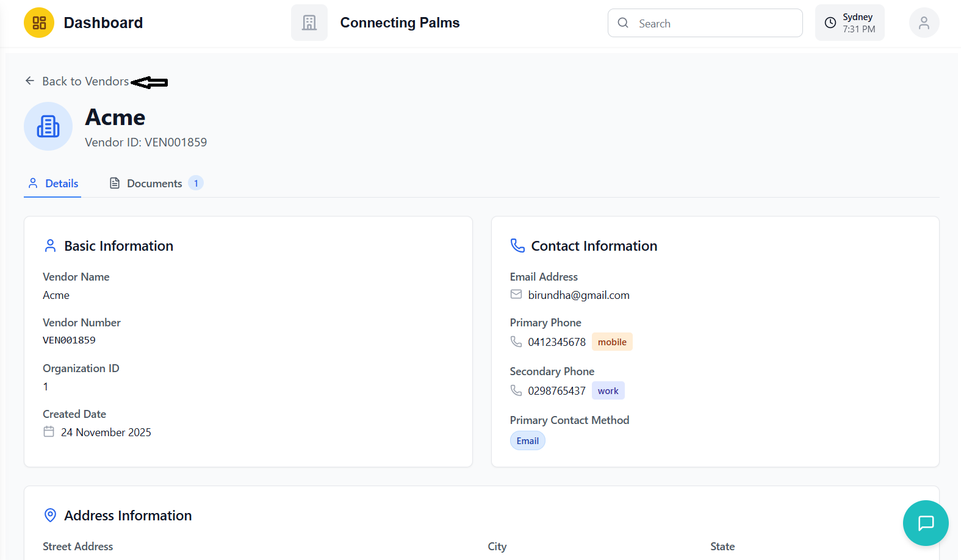Click the Documents count badge showing 1
This screenshot has width=961, height=560.
[x=196, y=183]
